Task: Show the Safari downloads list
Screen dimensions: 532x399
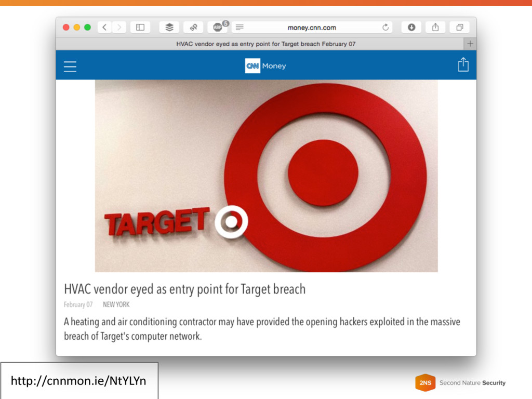Action: (411, 28)
